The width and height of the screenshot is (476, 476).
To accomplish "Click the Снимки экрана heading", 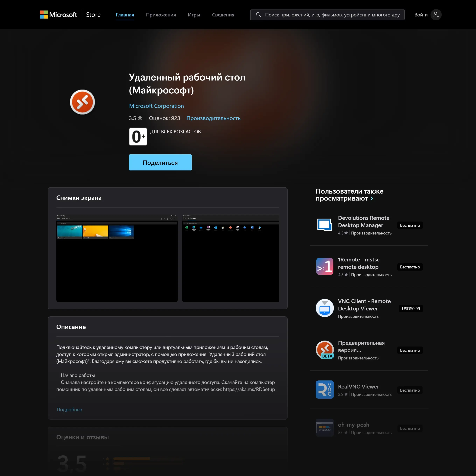I will tap(79, 198).
